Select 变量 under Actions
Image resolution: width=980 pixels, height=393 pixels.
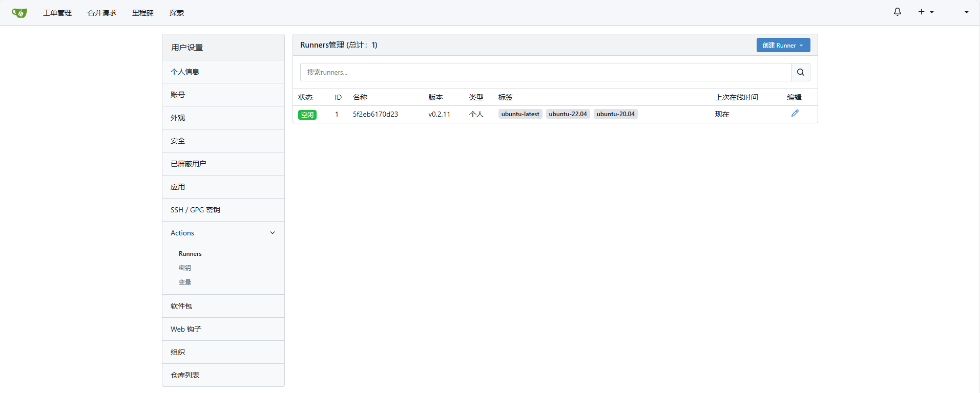click(185, 282)
